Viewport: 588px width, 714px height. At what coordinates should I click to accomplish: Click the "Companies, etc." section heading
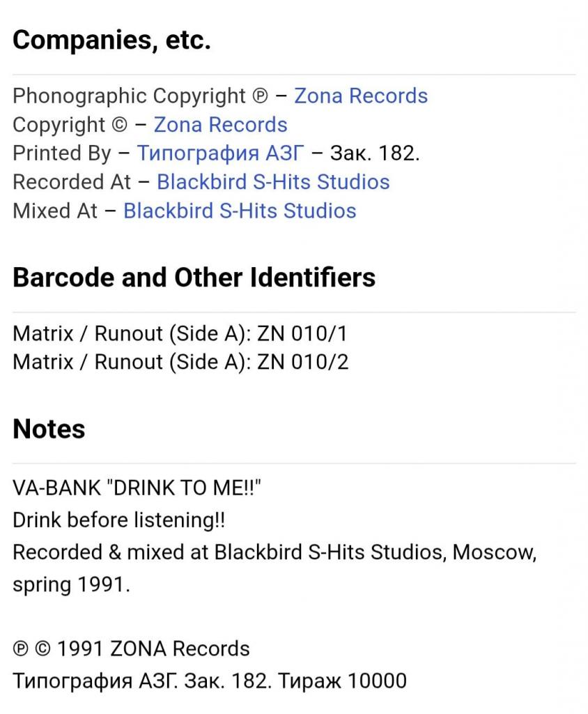(x=111, y=40)
